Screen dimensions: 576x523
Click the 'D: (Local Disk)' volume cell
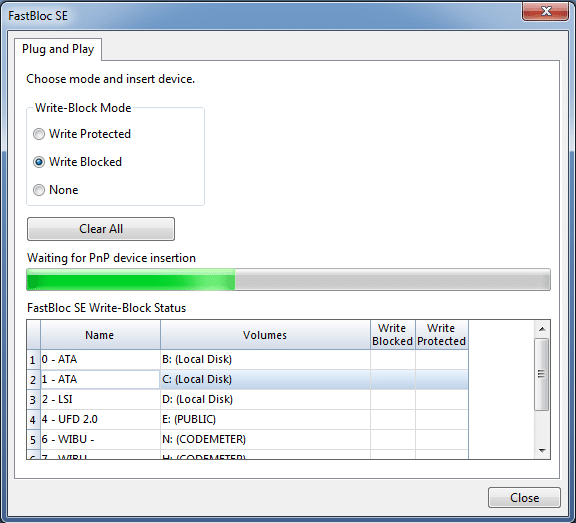tap(265, 399)
